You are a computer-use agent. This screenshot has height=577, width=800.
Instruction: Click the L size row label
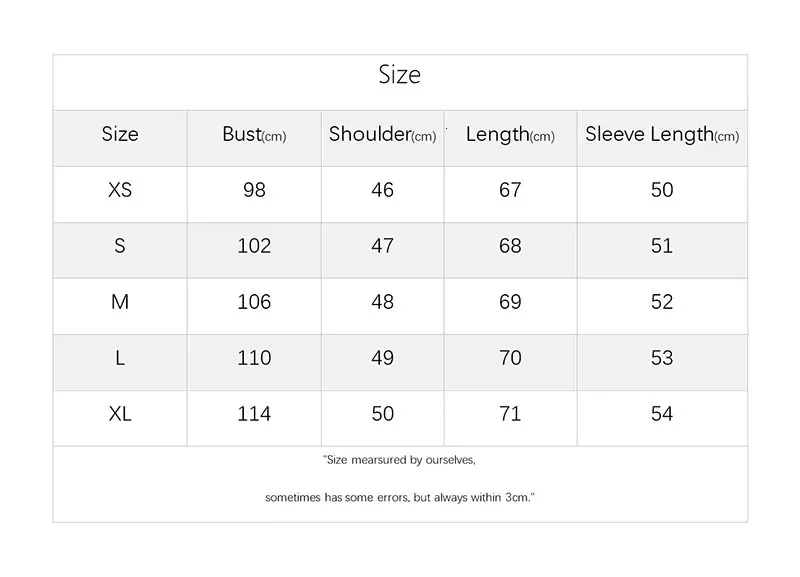[x=120, y=358]
